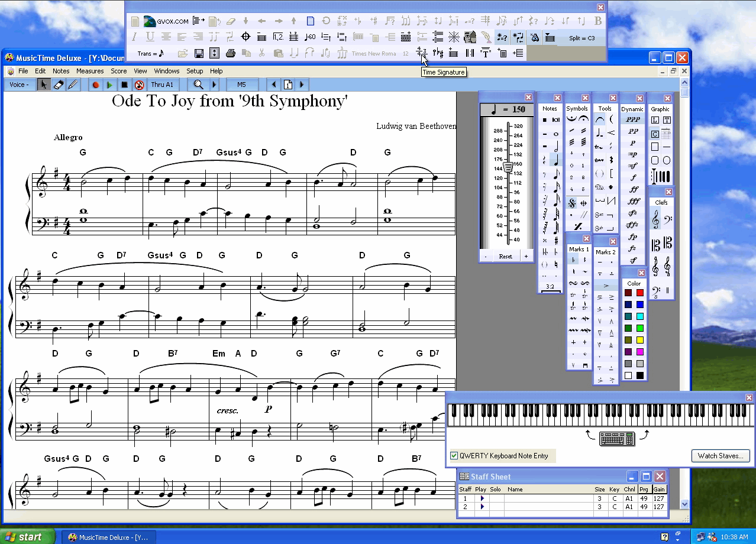Toggle the metronome mute button
The width and height of the screenshot is (756, 544).
pos(139,85)
